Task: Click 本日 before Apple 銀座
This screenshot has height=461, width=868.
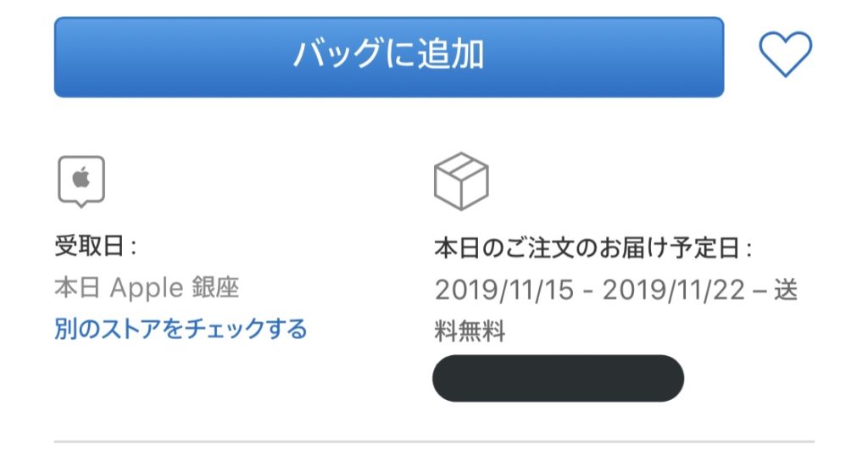Action: coord(74,288)
